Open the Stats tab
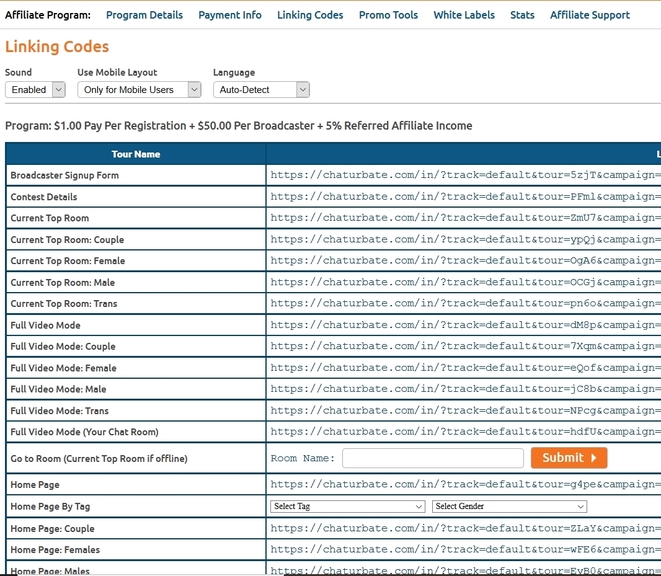Viewport: 661px width, 576px height. point(522,15)
